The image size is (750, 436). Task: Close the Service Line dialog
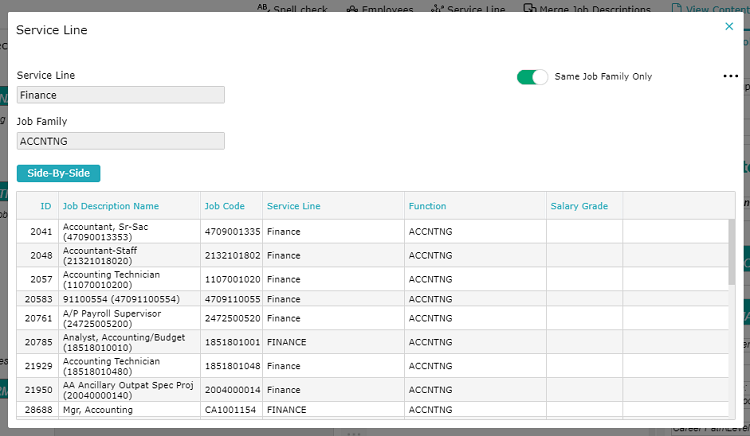[x=728, y=27]
